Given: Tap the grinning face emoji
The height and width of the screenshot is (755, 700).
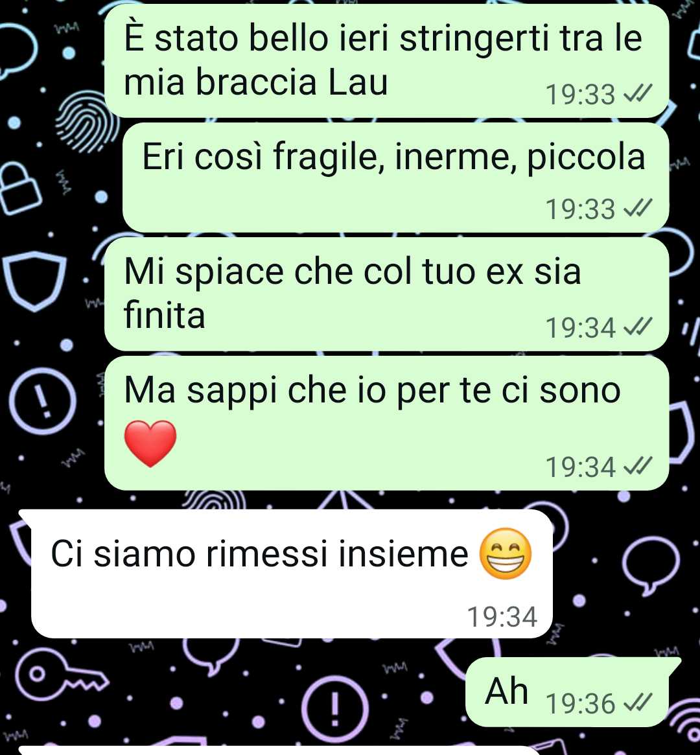Looking at the screenshot, I should pyautogui.click(x=506, y=553).
